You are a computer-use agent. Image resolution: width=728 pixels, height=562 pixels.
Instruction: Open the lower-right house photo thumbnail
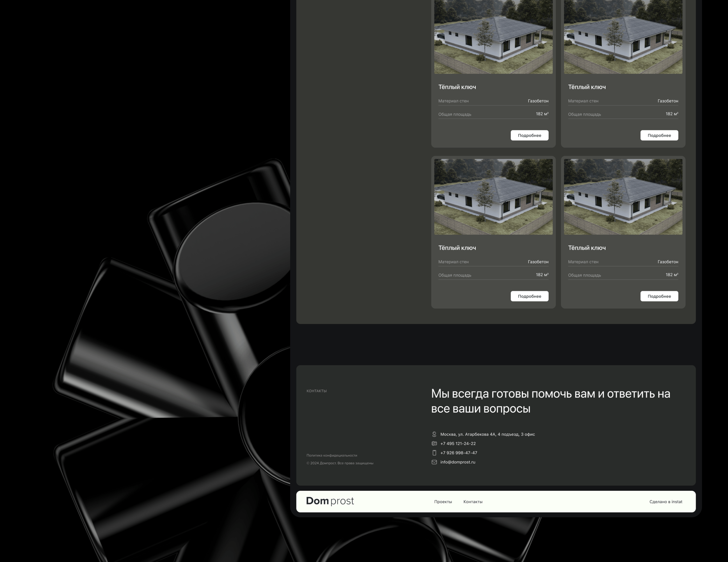(623, 197)
